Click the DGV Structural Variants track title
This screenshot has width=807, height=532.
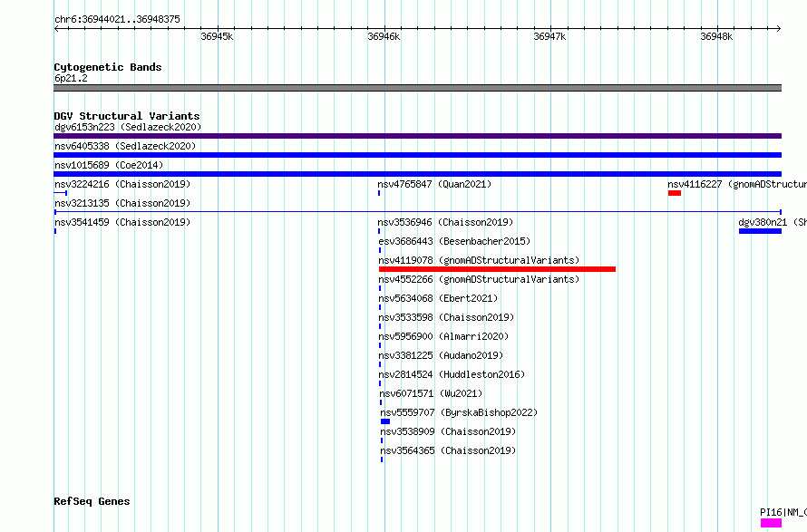[127, 116]
